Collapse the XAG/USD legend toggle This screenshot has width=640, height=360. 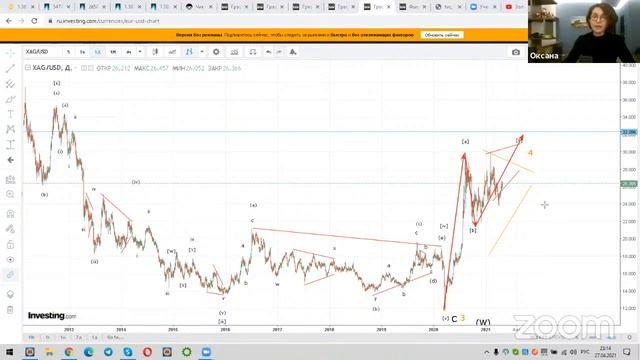(27, 68)
